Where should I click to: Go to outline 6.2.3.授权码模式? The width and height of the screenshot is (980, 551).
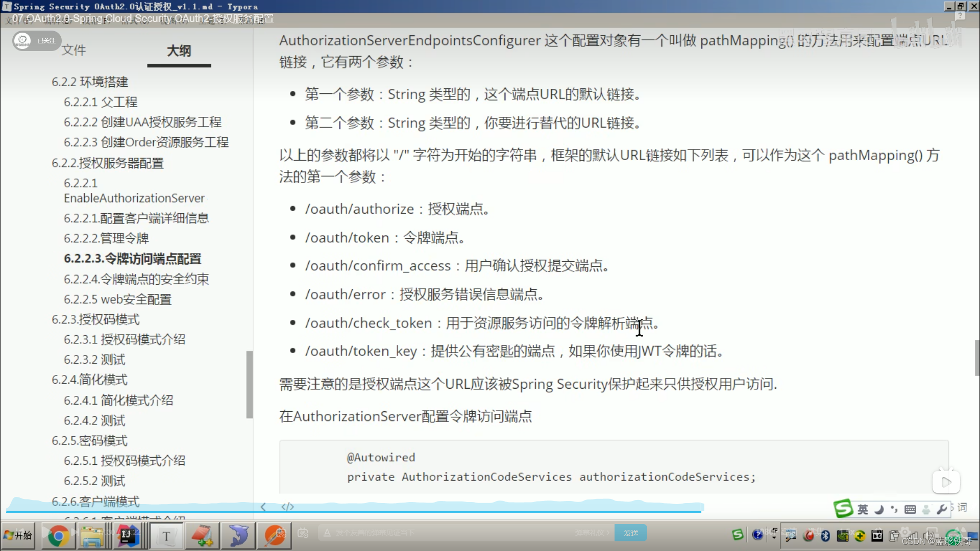click(x=95, y=319)
